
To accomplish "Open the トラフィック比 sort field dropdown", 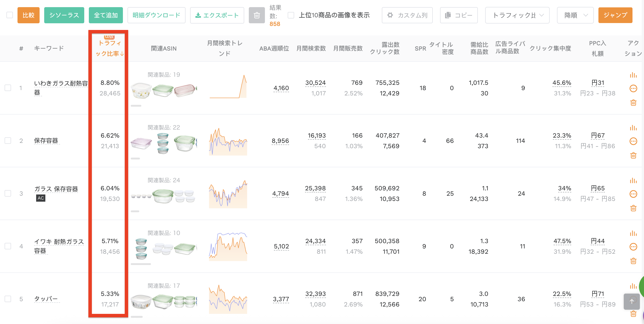I will 517,15.
